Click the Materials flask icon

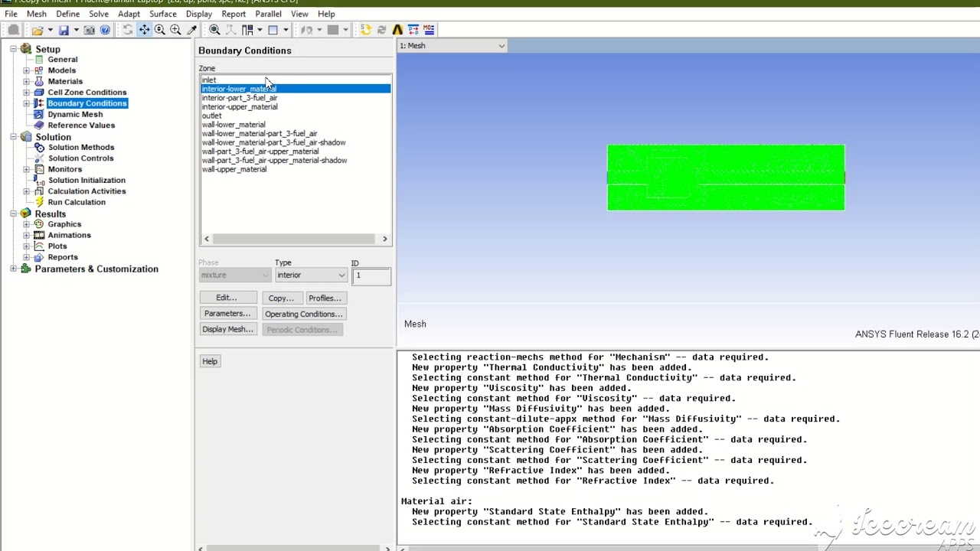[x=39, y=81]
